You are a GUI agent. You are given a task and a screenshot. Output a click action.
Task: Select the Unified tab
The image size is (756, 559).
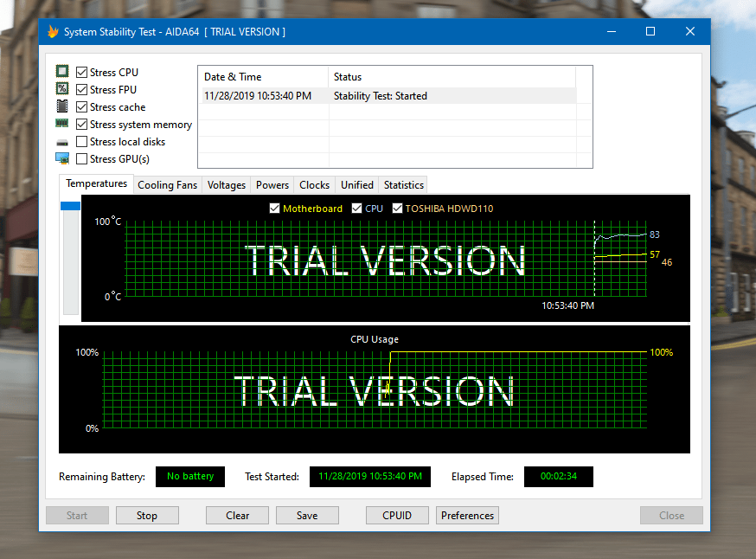pyautogui.click(x=356, y=185)
